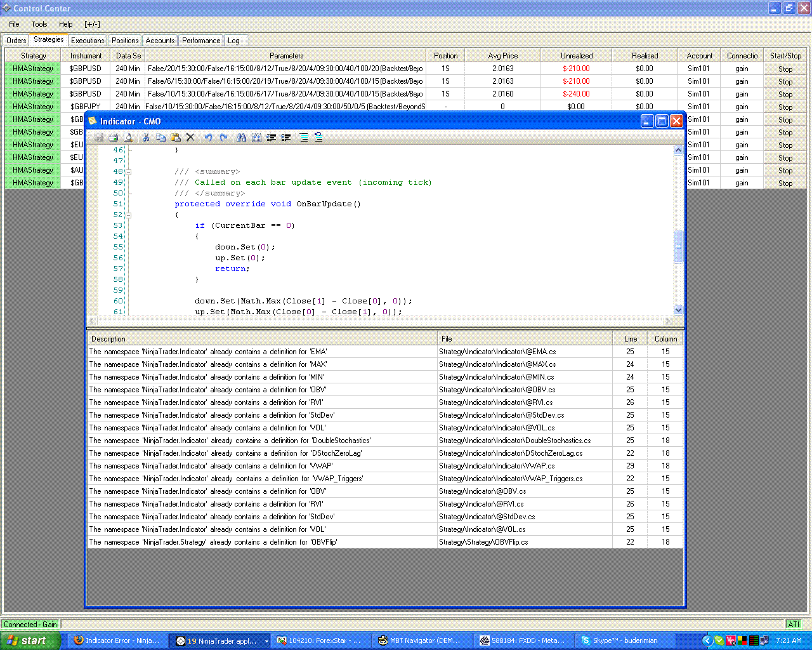Viewport: 812px width, 650px height.
Task: Collapse the summary comment block at line 48
Action: 129,172
